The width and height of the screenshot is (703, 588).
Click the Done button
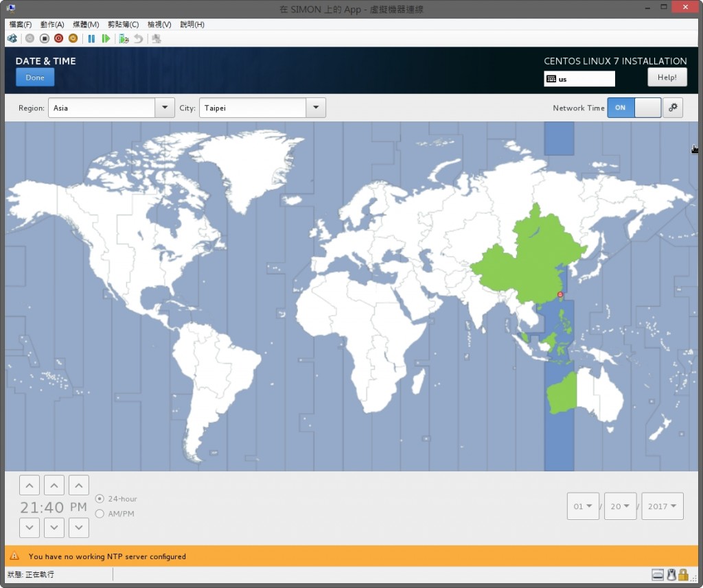(x=35, y=77)
